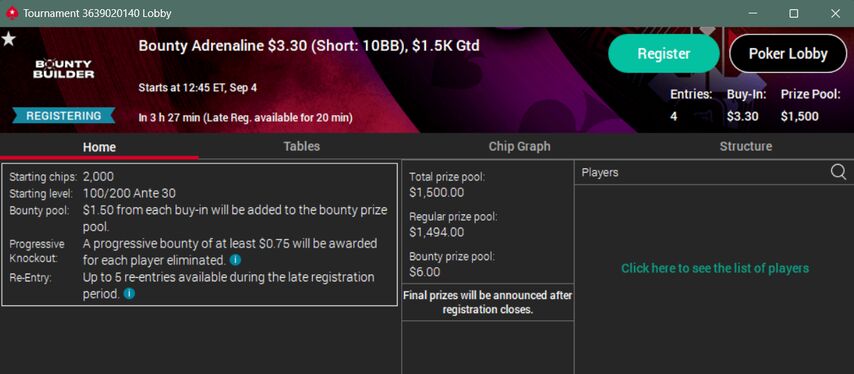Maximize the tournament lobby window
Screen dimensions: 854x374
pos(794,14)
